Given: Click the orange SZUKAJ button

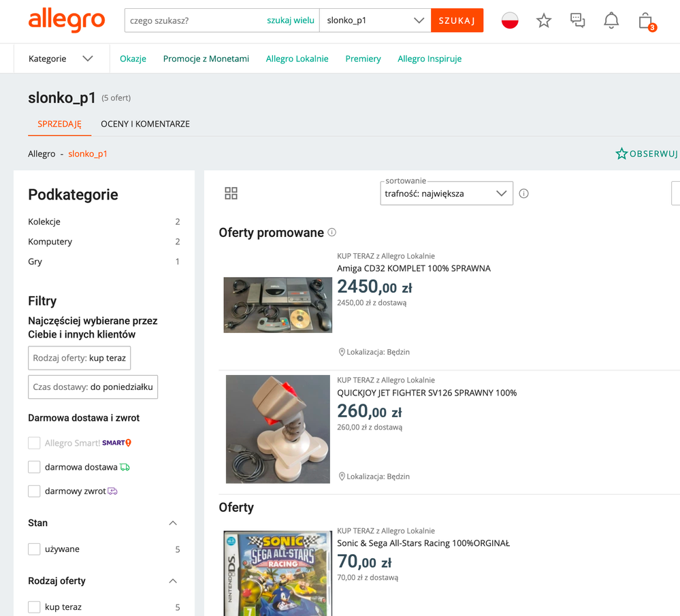Looking at the screenshot, I should [x=457, y=20].
